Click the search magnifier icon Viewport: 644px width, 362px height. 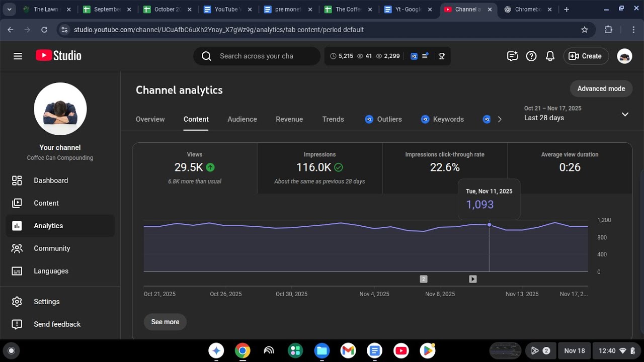click(206, 56)
